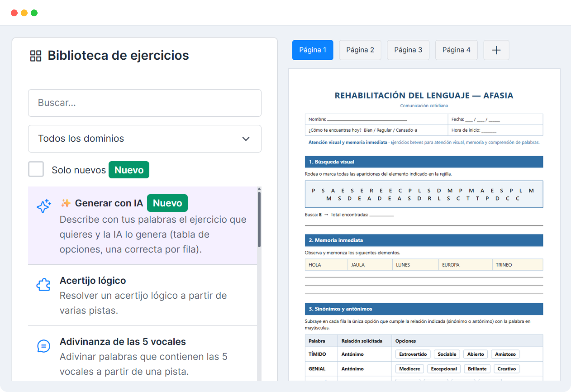Click the Nombre field line
This screenshot has width=571, height=392.
(x=367, y=120)
